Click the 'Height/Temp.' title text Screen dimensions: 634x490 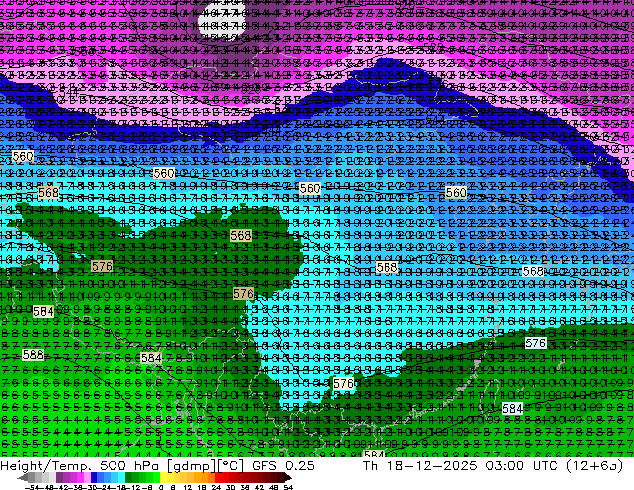point(46,466)
